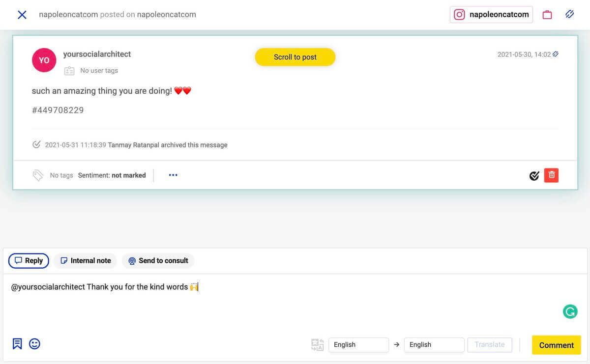The height and width of the screenshot is (364, 590).
Task: Click the user tags card icon
Action: [69, 71]
